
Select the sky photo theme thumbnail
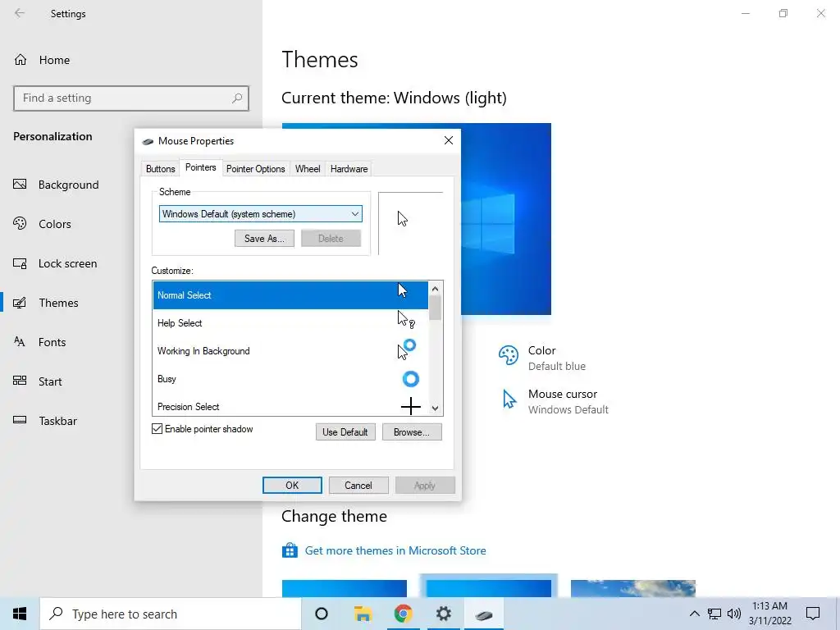(x=633, y=588)
